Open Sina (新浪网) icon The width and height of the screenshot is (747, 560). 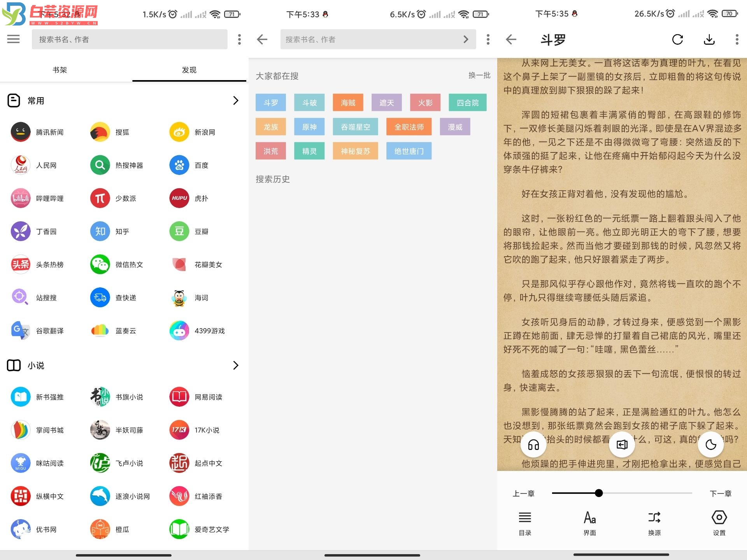pyautogui.click(x=179, y=132)
